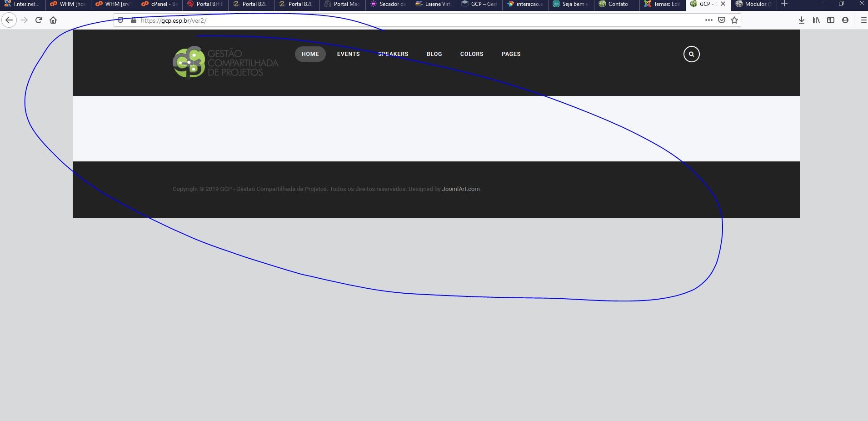Screen dimensions: 868x421
Task: Select the HOME menu item
Action: click(x=310, y=54)
